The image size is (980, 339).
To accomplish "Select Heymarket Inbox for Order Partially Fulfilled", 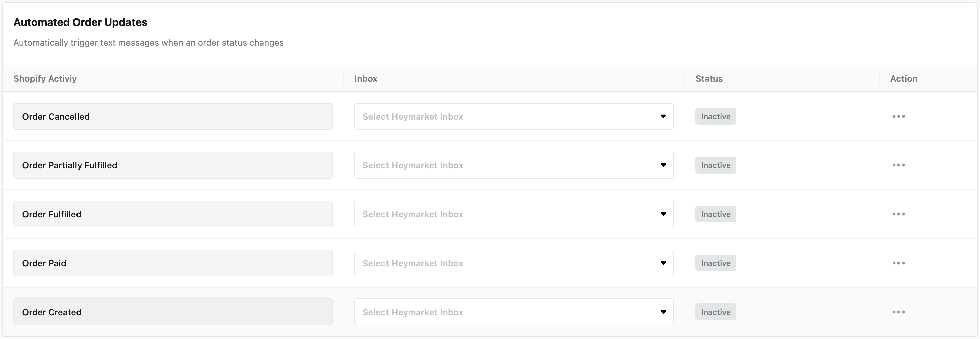I will click(x=514, y=165).
